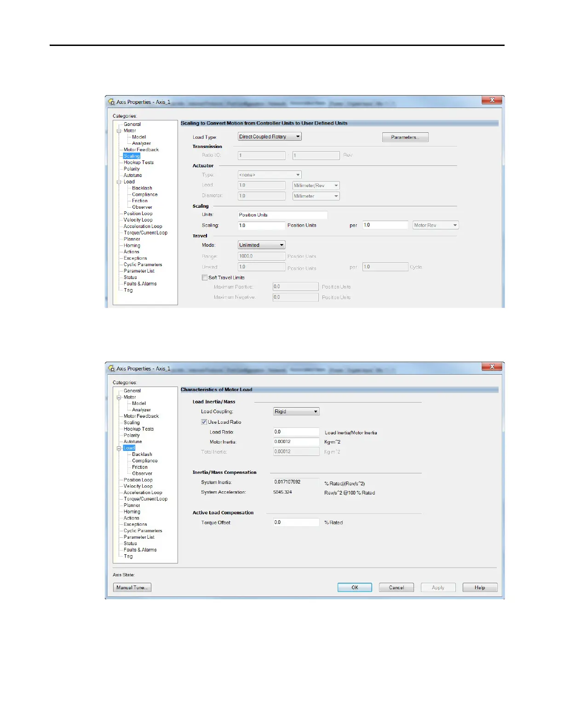This screenshot has width=563, height=728.
Task: Confirm with the OK button
Action: pyautogui.click(x=355, y=587)
